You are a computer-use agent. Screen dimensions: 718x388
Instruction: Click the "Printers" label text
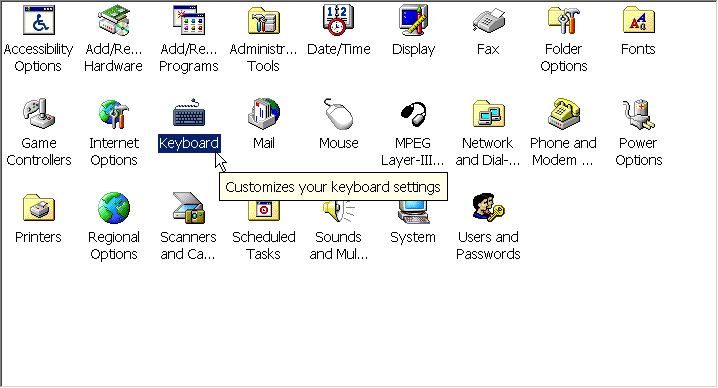[38, 237]
